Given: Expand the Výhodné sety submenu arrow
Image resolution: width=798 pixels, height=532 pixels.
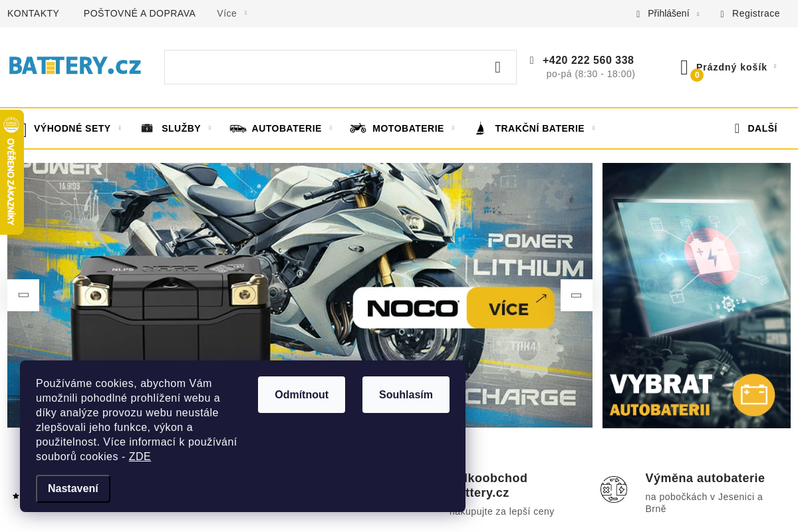Looking at the screenshot, I should (x=120, y=128).
